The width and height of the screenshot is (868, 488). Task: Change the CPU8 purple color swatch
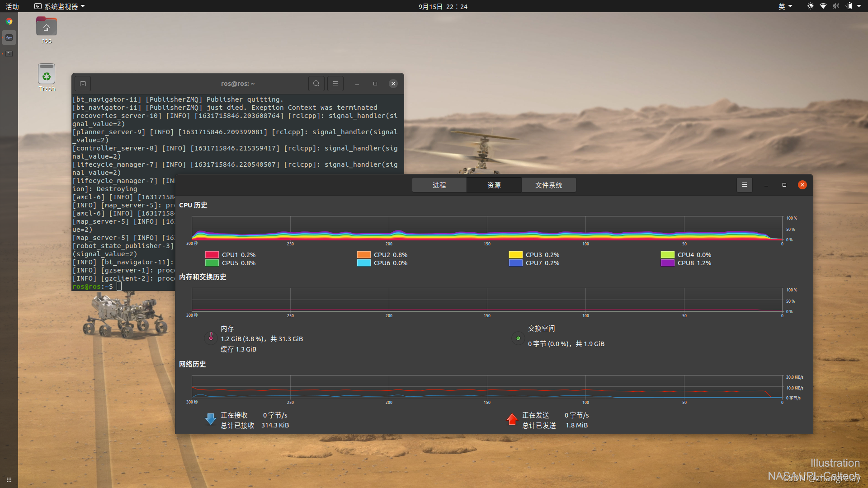[x=667, y=263]
